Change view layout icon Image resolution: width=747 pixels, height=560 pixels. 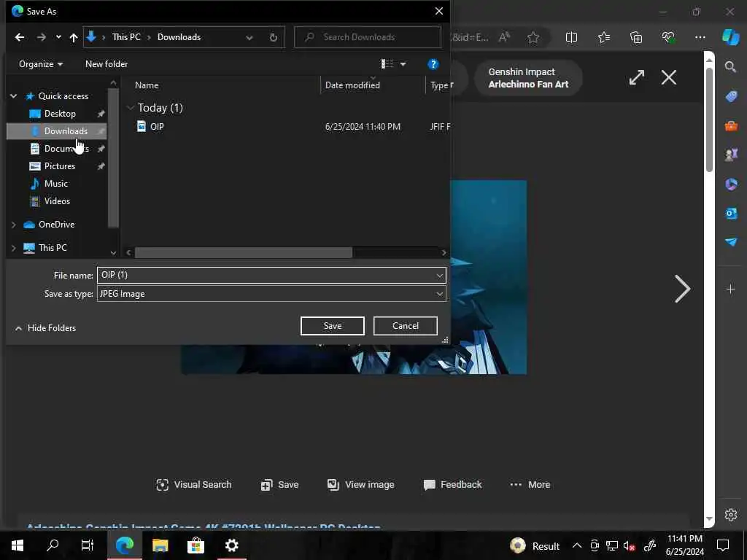tap(387, 64)
